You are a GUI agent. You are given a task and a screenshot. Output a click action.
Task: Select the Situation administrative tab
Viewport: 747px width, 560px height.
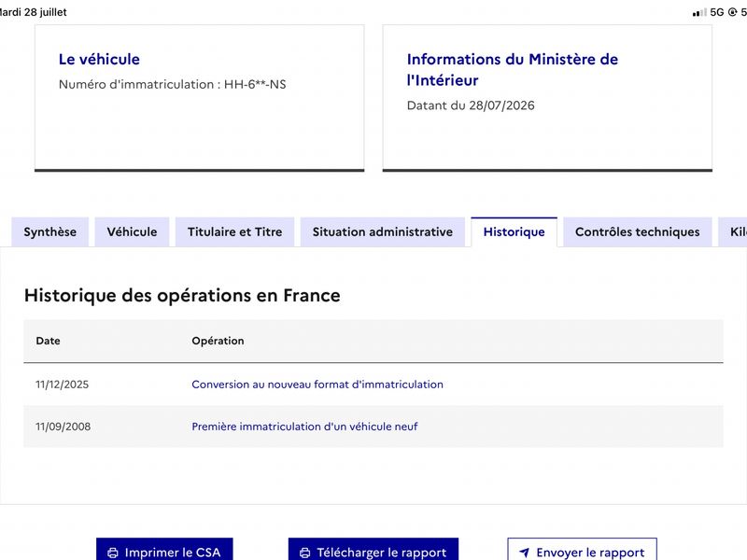click(383, 231)
